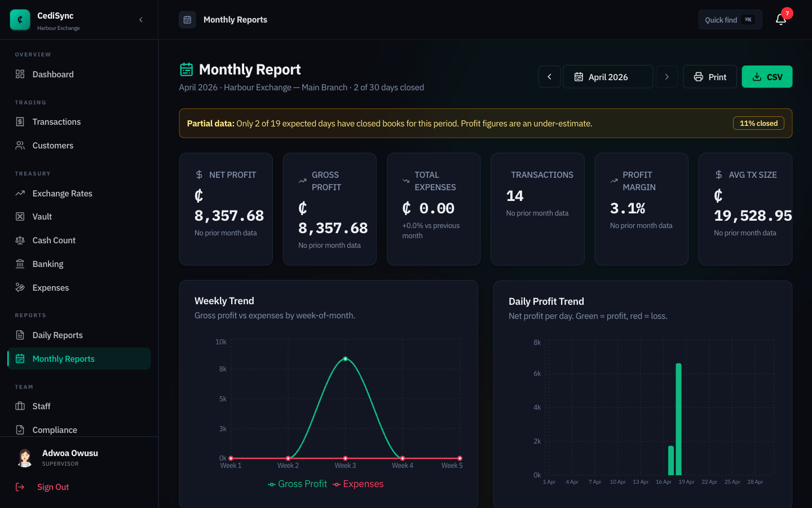Hide the Expenses series using its legend toggle
This screenshot has height=508, width=812.
(x=358, y=484)
